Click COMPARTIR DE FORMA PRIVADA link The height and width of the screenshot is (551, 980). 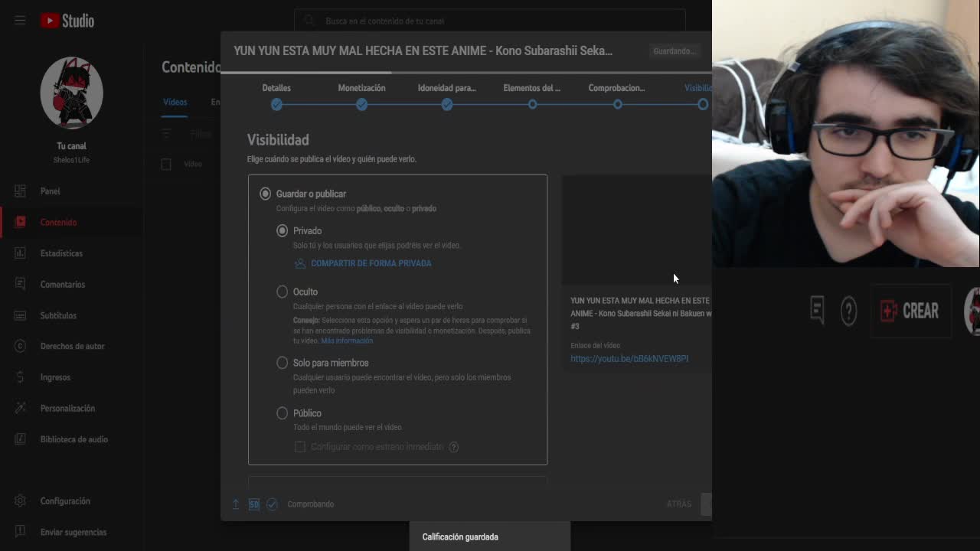(371, 263)
